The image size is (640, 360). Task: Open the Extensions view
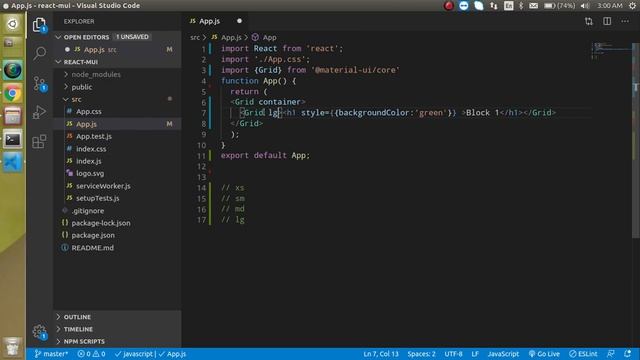(x=39, y=142)
